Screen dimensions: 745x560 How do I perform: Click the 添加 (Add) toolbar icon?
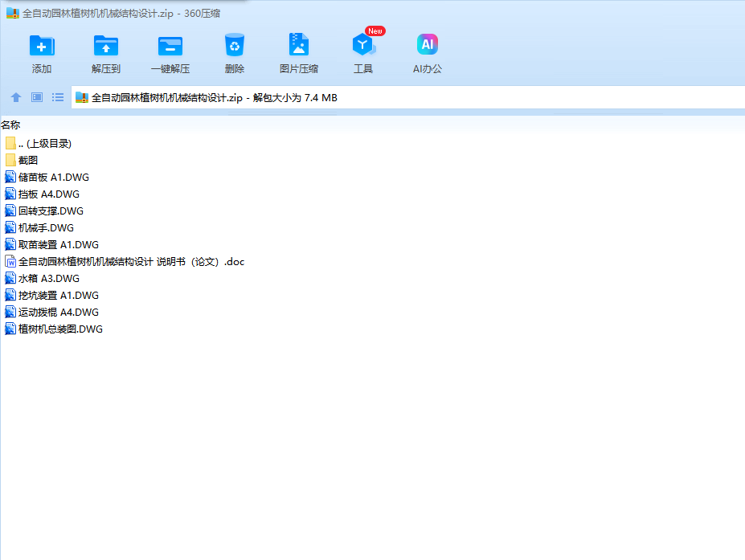(x=42, y=46)
